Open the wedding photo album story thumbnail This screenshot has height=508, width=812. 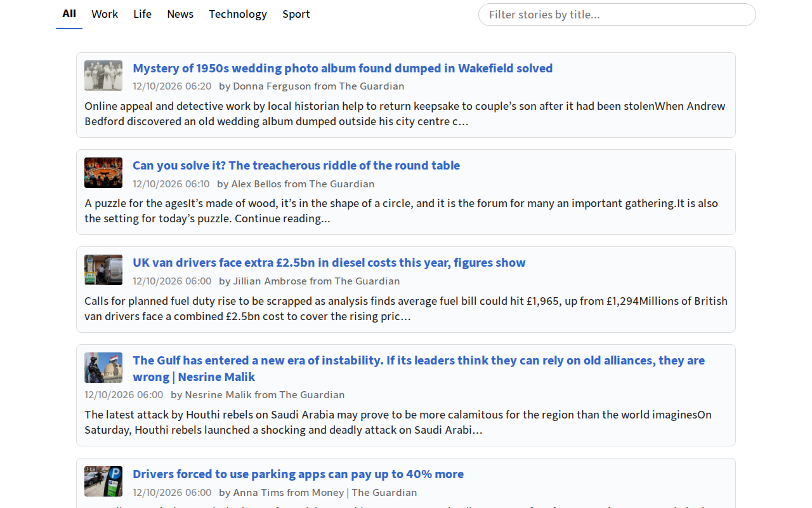coord(103,76)
